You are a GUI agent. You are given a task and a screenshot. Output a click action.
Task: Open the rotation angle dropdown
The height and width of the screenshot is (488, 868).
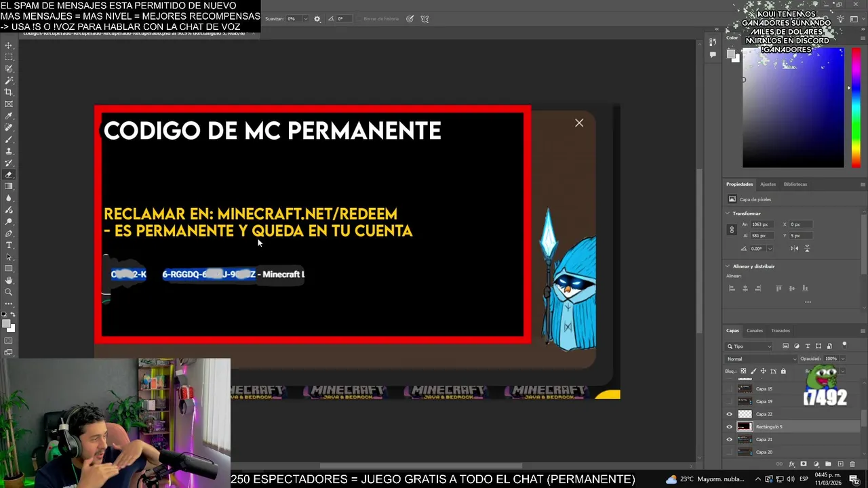(770, 248)
